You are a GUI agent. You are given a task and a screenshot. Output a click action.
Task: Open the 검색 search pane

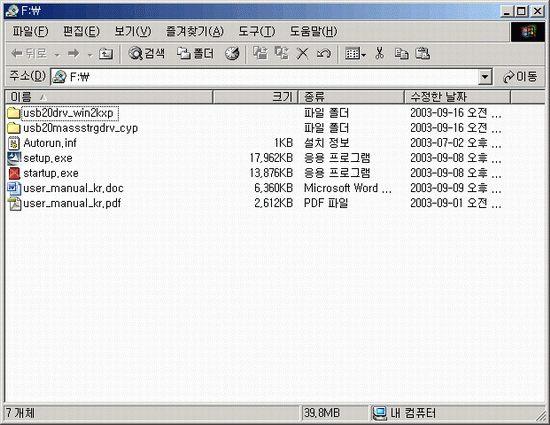pos(146,53)
